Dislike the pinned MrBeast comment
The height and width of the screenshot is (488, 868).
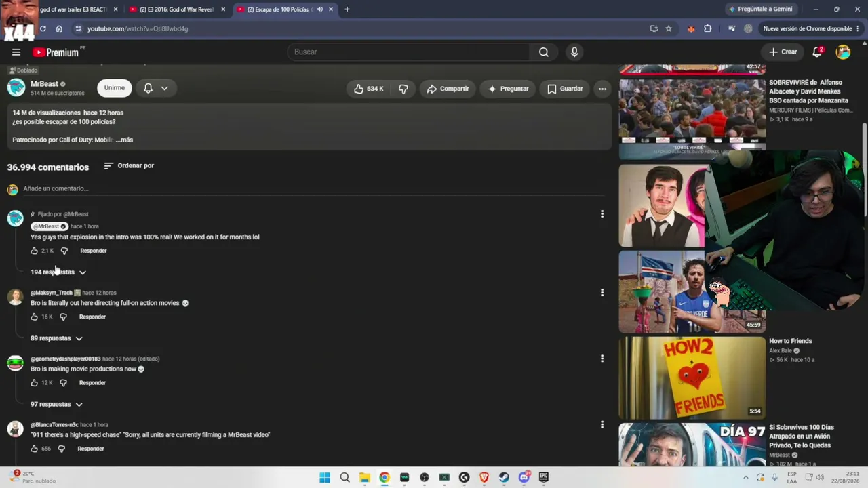[x=64, y=251]
